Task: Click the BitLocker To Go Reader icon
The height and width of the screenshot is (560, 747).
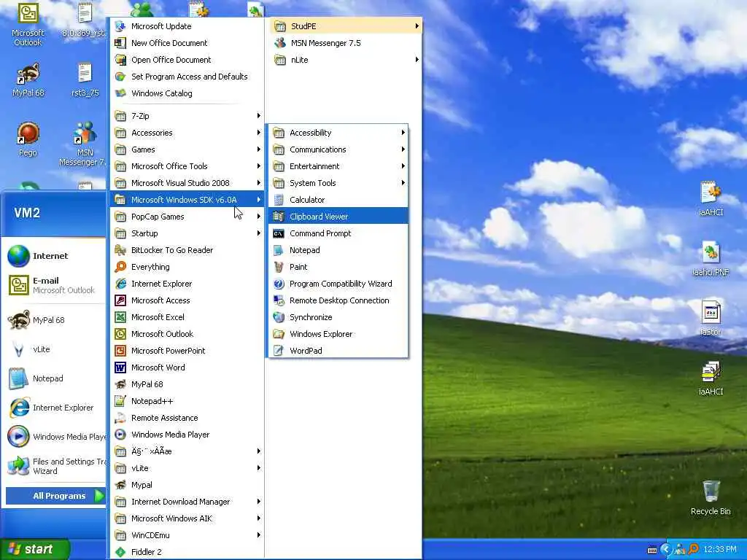Action: coord(120,250)
